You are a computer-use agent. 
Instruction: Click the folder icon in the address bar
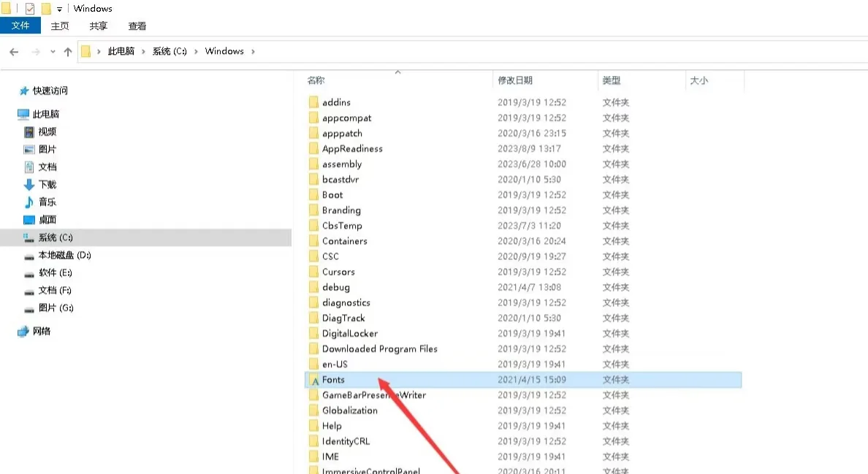(x=85, y=51)
